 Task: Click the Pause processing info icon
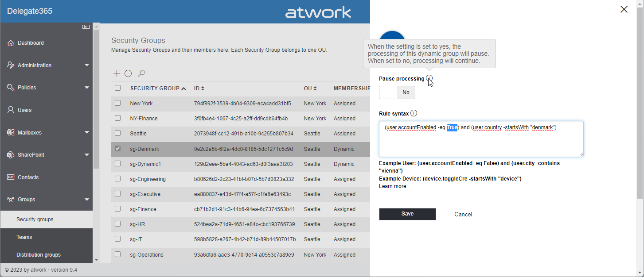point(429,78)
